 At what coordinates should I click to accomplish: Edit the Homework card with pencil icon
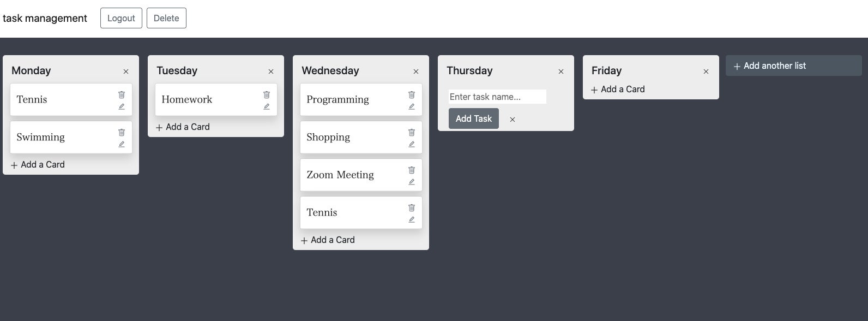tap(267, 106)
